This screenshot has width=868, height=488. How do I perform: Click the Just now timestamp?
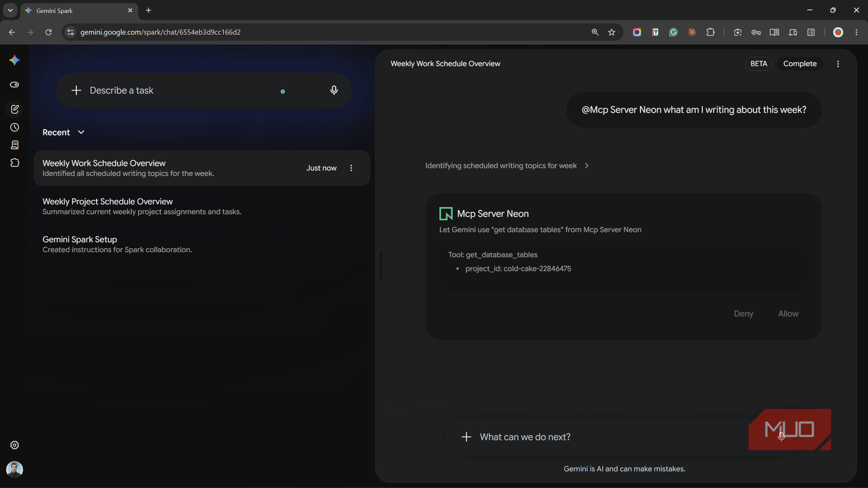321,168
